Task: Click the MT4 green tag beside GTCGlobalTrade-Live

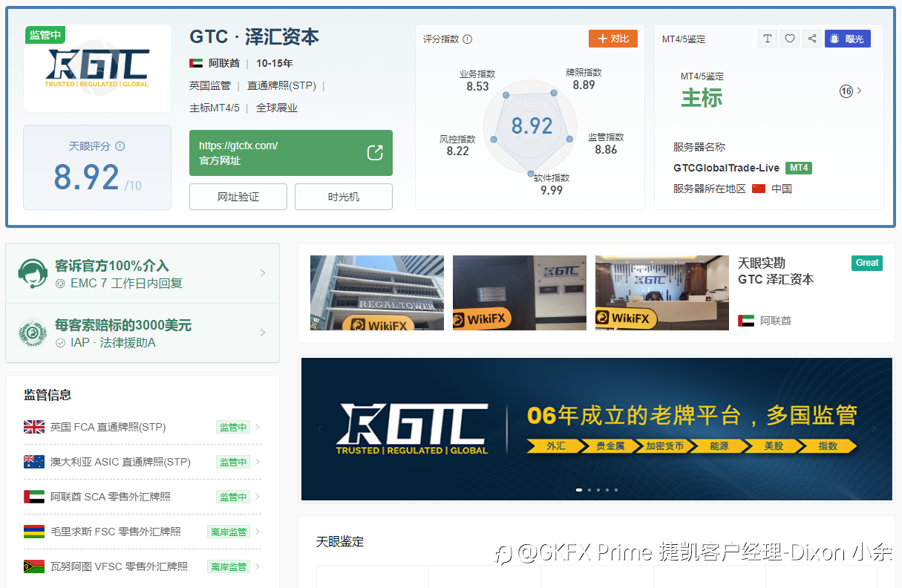Action: 799,168
